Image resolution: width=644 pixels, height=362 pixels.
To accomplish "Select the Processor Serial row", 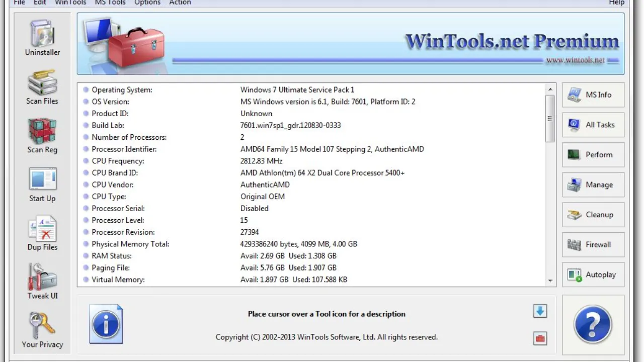I will tap(312, 209).
